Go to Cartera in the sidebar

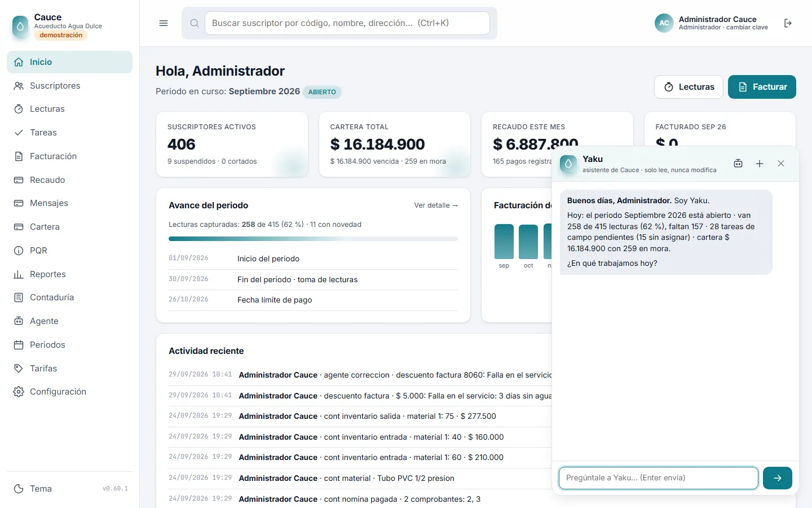69,227
